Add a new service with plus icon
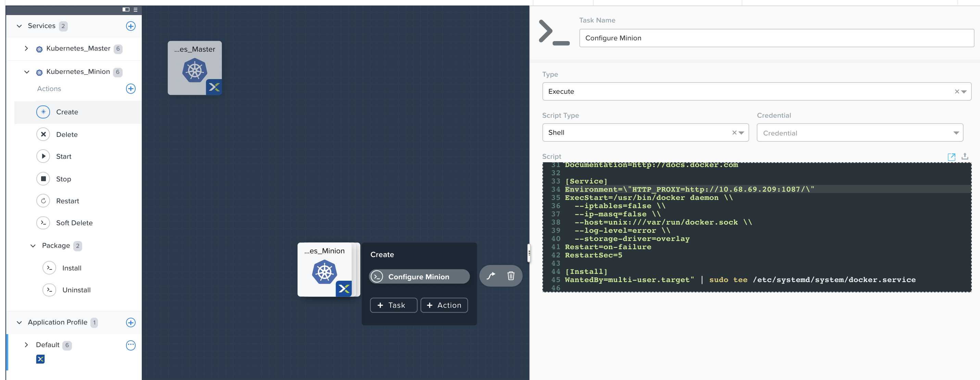The image size is (980, 380). point(130,26)
